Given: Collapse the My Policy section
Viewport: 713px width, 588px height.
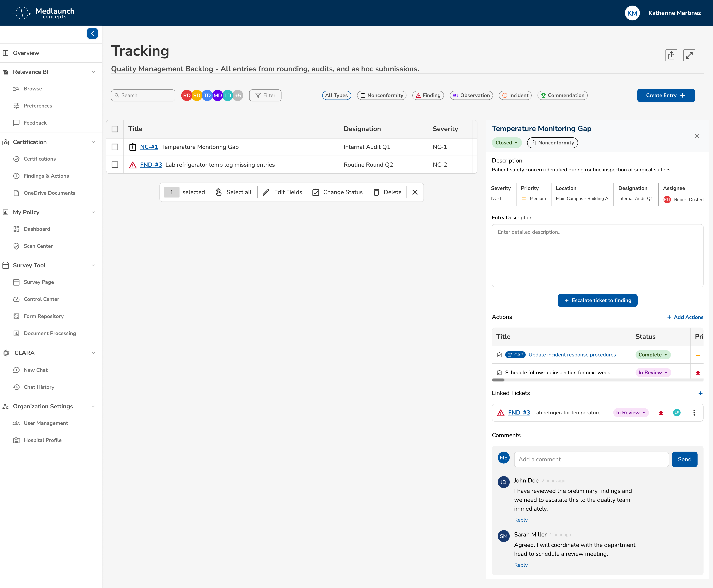Looking at the screenshot, I should click(x=93, y=212).
